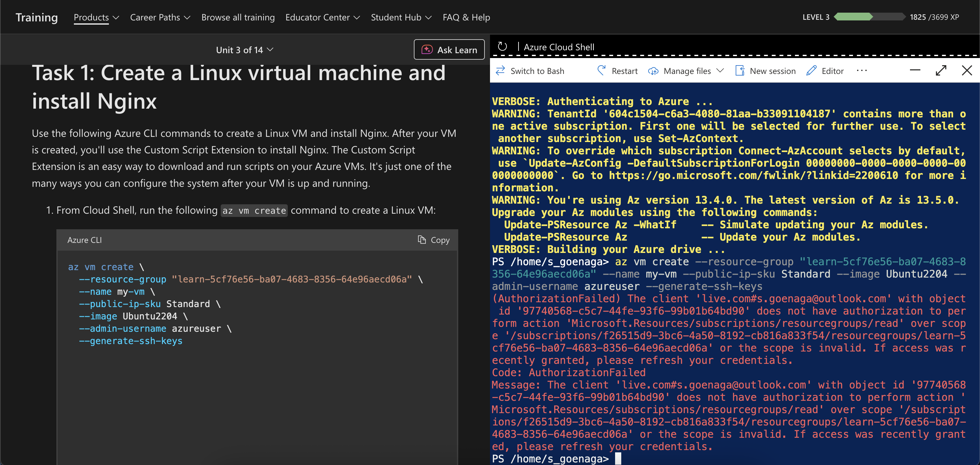Start a New session
This screenshot has width=980, height=465.
pos(765,71)
